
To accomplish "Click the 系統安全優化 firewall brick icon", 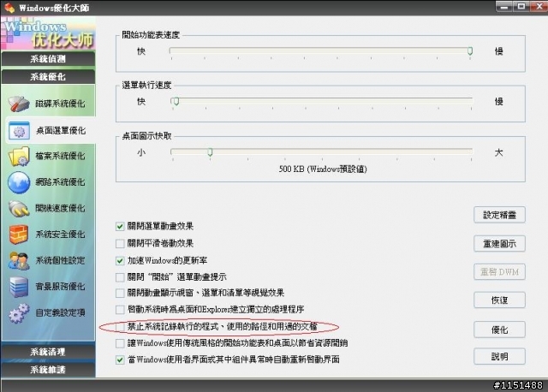I will [x=19, y=234].
